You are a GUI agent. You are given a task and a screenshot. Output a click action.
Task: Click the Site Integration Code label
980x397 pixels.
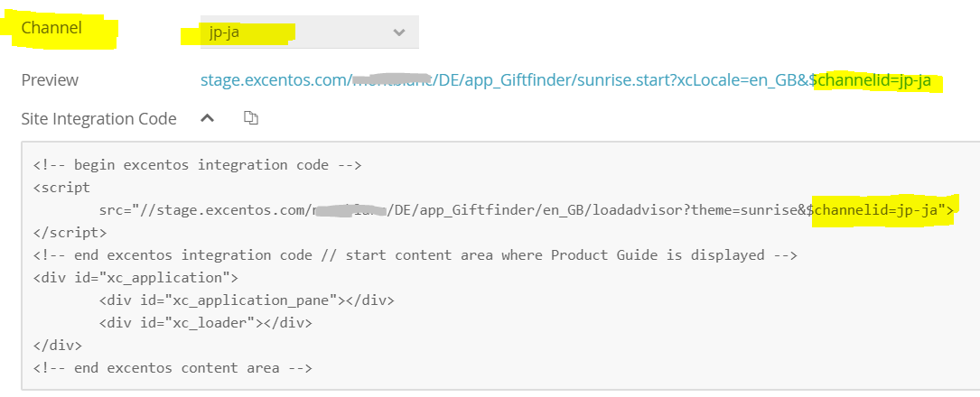pyautogui.click(x=99, y=119)
